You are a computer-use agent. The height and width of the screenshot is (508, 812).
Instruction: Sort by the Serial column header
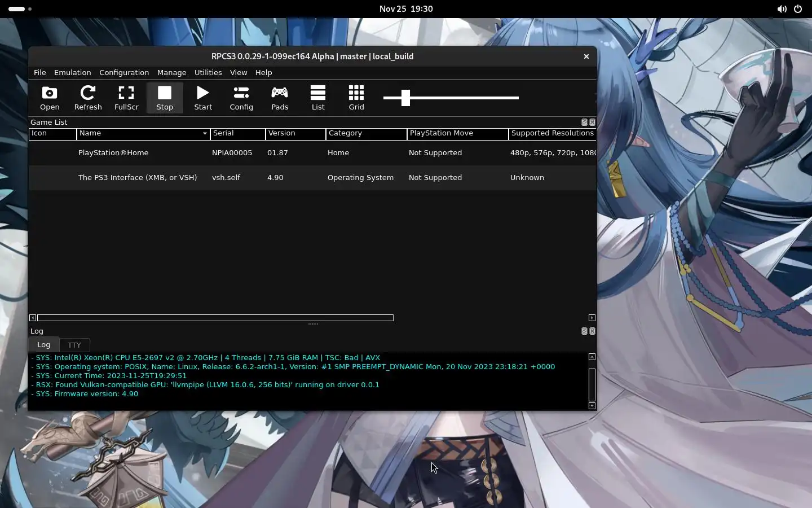[x=237, y=134]
